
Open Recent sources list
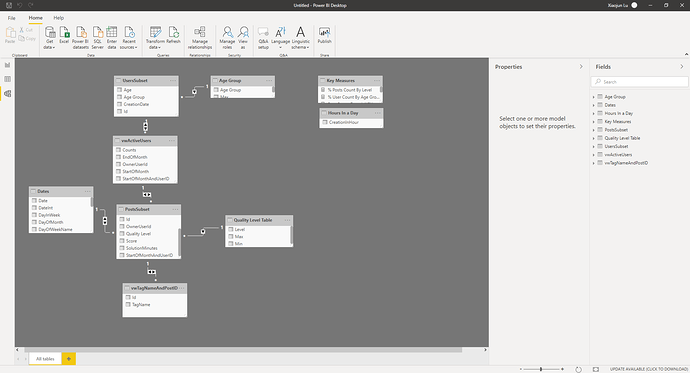click(x=128, y=38)
